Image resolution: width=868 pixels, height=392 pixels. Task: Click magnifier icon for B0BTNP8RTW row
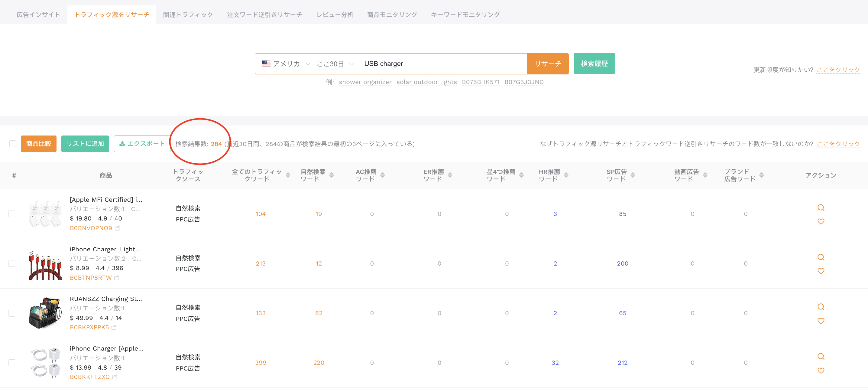click(821, 257)
